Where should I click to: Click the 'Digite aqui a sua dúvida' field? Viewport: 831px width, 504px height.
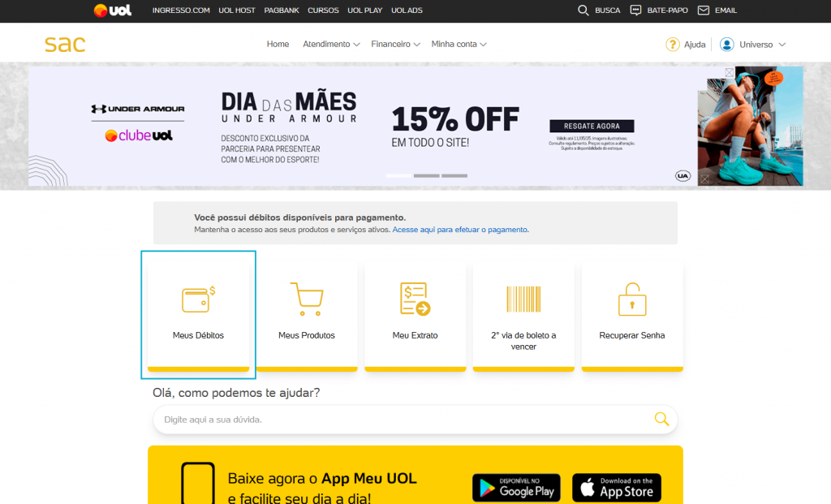point(415,420)
